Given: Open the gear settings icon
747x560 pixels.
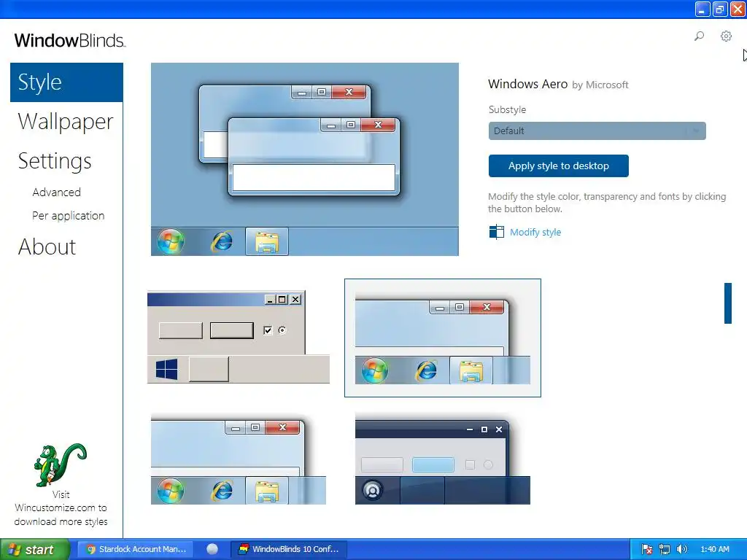Looking at the screenshot, I should pos(726,36).
